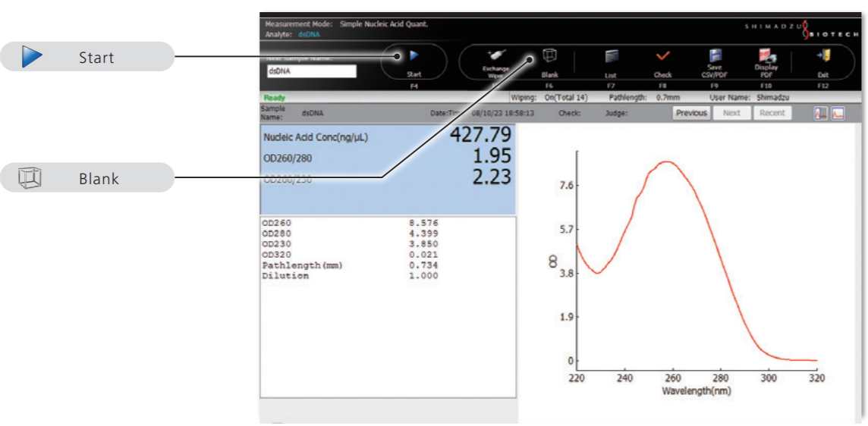
Task: Click the Recent results button
Action: 772,113
